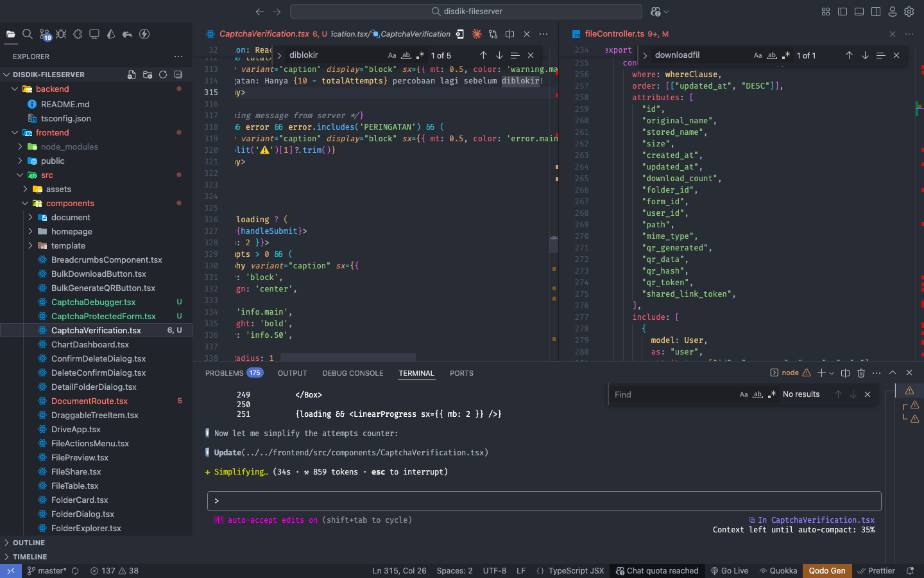
Task: Toggle Match Whole Word in terminal find
Action: pyautogui.click(x=758, y=394)
